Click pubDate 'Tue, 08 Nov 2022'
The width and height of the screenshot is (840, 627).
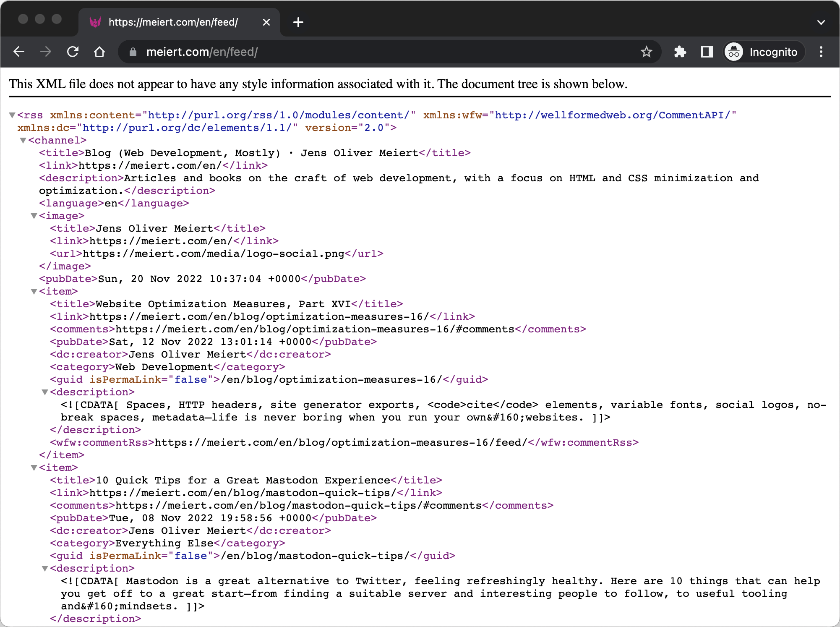[x=213, y=518]
